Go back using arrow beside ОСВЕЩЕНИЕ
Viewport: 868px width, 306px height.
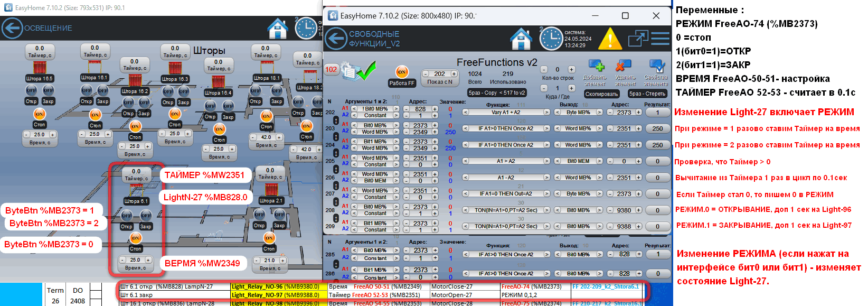pos(12,28)
